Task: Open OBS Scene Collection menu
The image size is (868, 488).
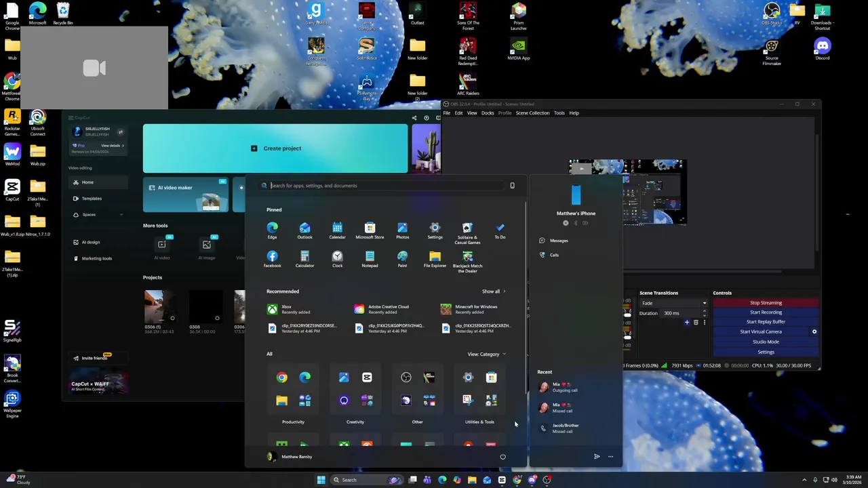Action: [532, 113]
